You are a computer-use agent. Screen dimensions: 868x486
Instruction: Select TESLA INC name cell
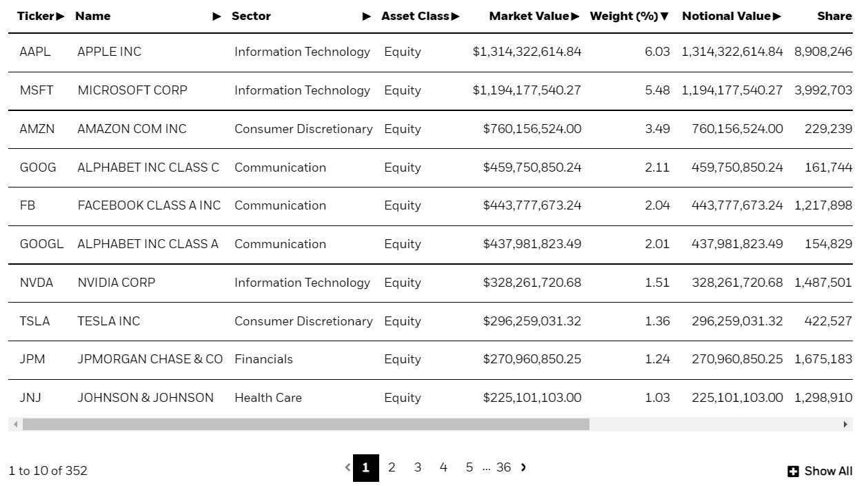tap(109, 321)
